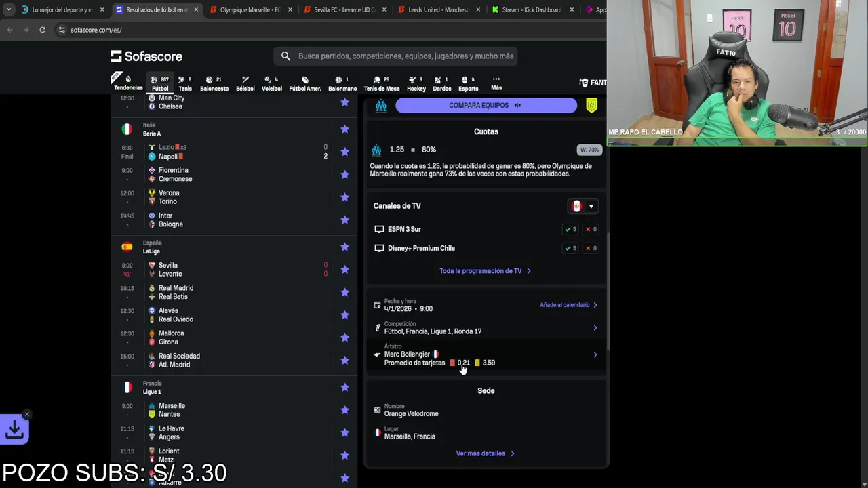Favorite the Marseille vs Nantes match

[344, 410]
